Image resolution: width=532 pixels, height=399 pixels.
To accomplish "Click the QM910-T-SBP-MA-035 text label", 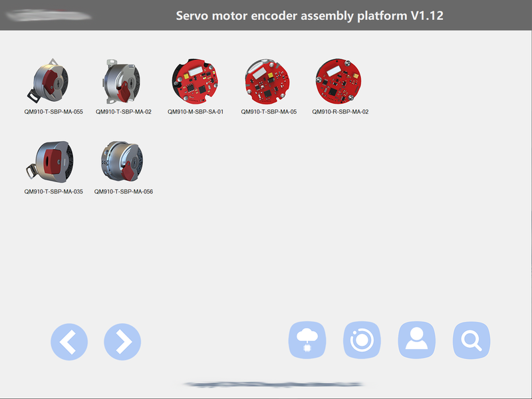I will [54, 192].
